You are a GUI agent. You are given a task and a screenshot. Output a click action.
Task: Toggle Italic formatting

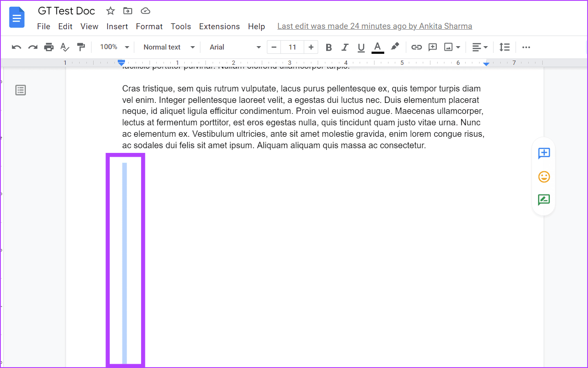[x=345, y=47]
